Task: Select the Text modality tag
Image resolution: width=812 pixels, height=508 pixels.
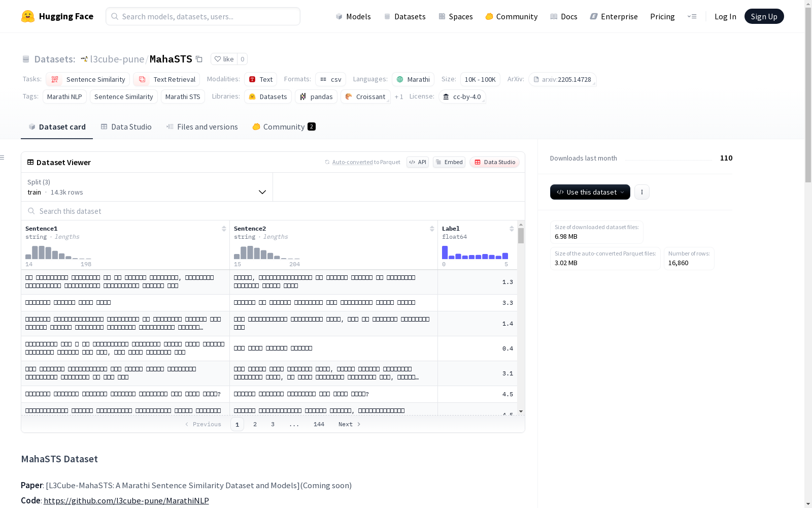Action: tap(261, 79)
